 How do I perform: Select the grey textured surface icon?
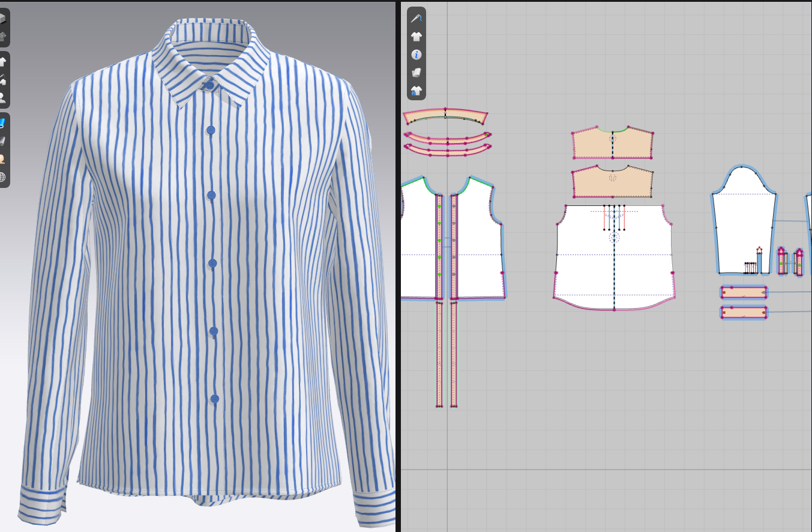pyautogui.click(x=3, y=141)
